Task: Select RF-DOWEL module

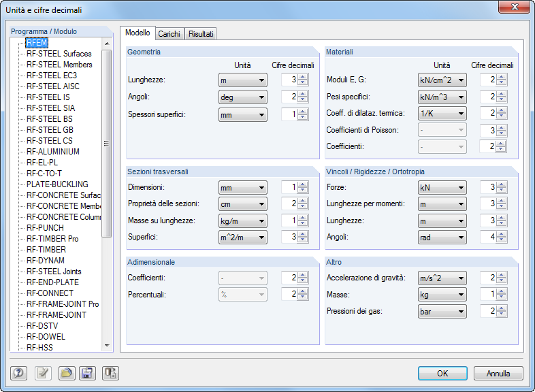Action: click(x=46, y=337)
